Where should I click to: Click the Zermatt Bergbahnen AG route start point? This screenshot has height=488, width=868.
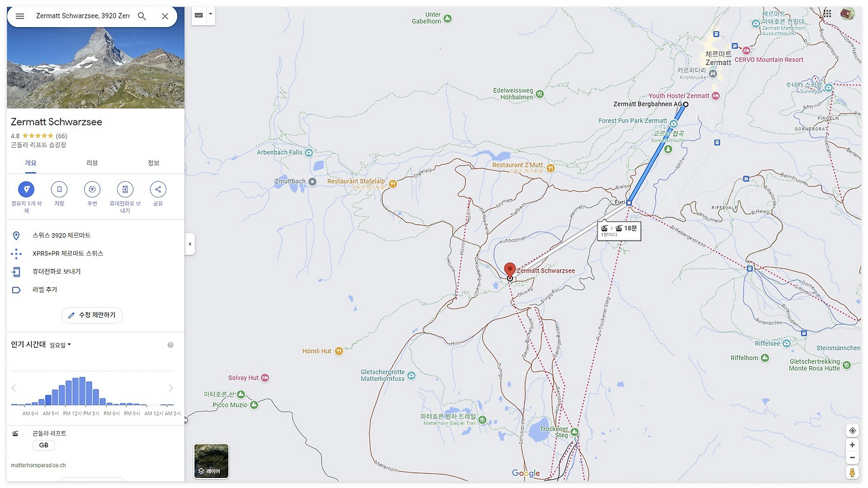(686, 104)
